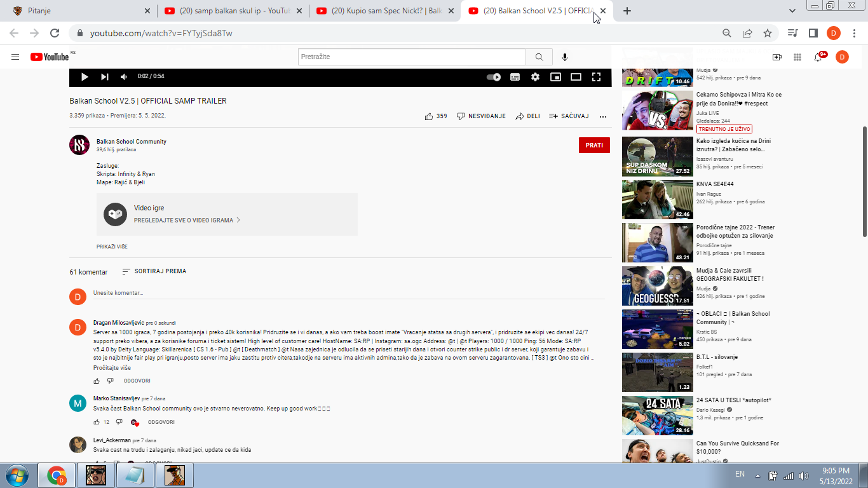Screen dimensions: 868x488
Task: Go back in browser history
Action: tap(14, 33)
